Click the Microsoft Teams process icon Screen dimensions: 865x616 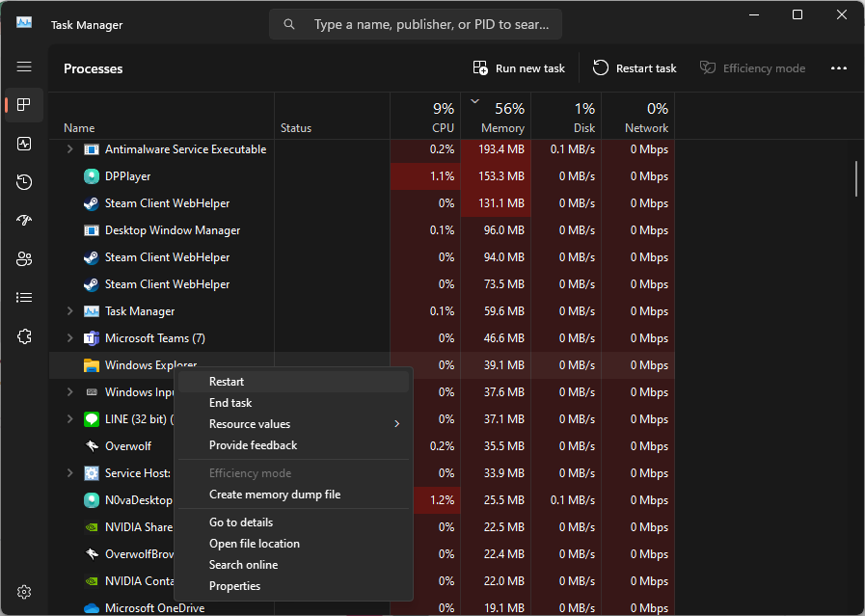click(91, 338)
